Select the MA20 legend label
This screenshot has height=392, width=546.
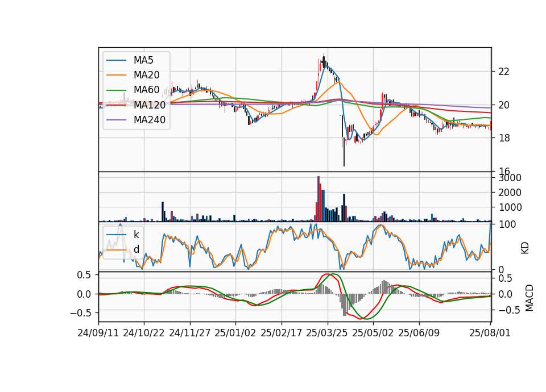(146, 75)
